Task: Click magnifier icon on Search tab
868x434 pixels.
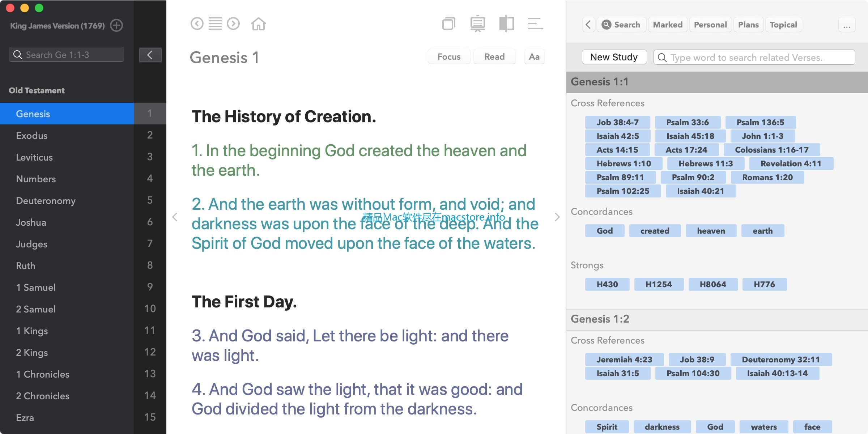Action: [x=607, y=25]
